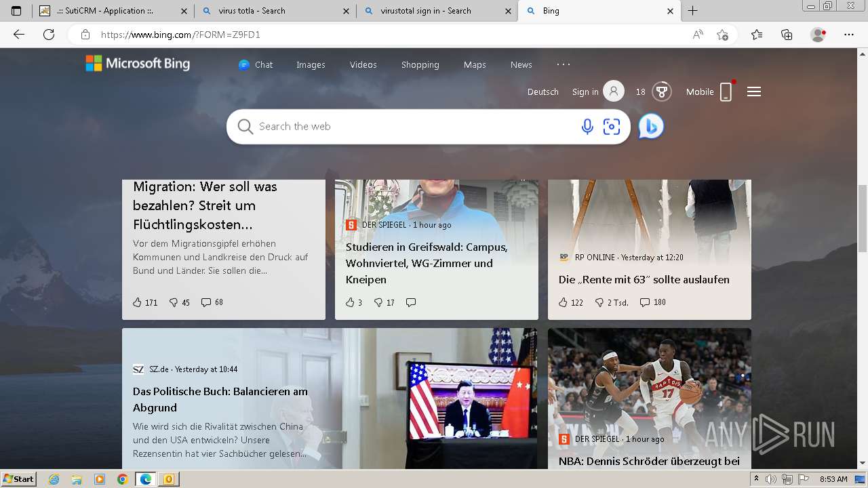Launch Chrome from the taskbar

pyautogui.click(x=122, y=479)
